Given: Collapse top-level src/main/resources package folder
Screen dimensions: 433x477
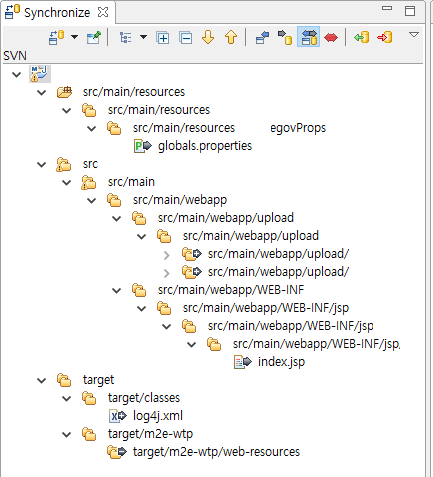Looking at the screenshot, I should 41,92.
